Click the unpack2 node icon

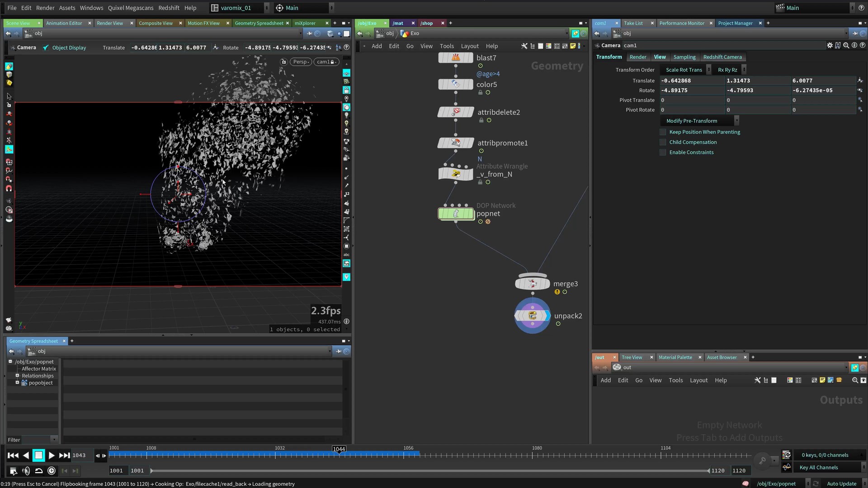pyautogui.click(x=532, y=316)
